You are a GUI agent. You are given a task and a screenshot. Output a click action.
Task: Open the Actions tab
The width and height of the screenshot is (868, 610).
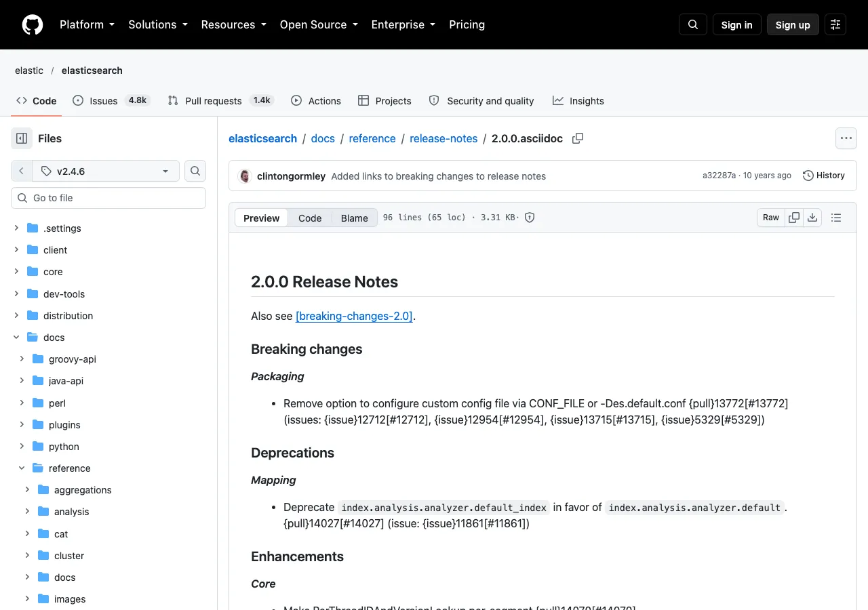tap(316, 100)
